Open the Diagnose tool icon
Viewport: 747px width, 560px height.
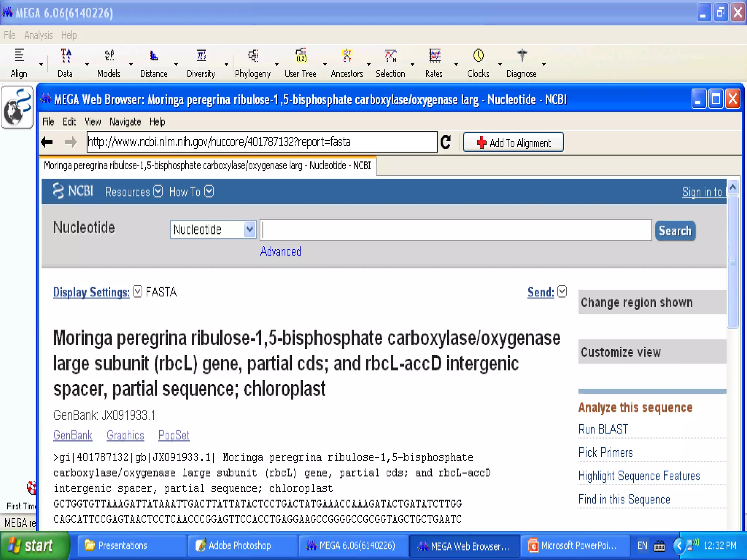click(x=522, y=63)
